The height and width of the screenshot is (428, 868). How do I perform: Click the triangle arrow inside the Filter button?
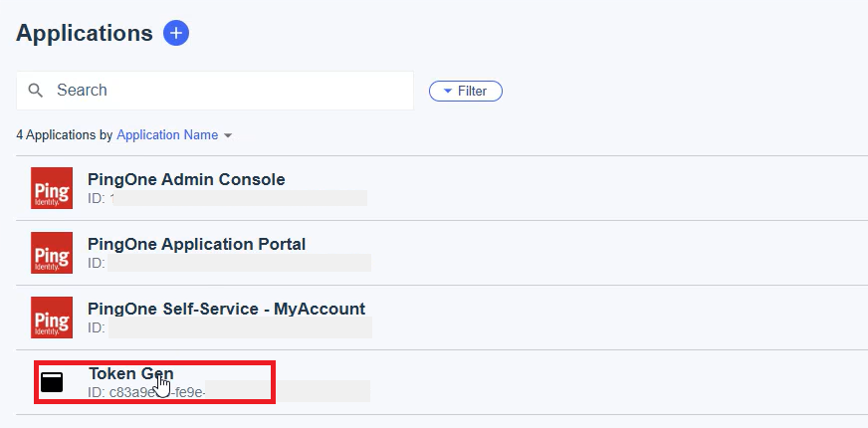(x=448, y=91)
